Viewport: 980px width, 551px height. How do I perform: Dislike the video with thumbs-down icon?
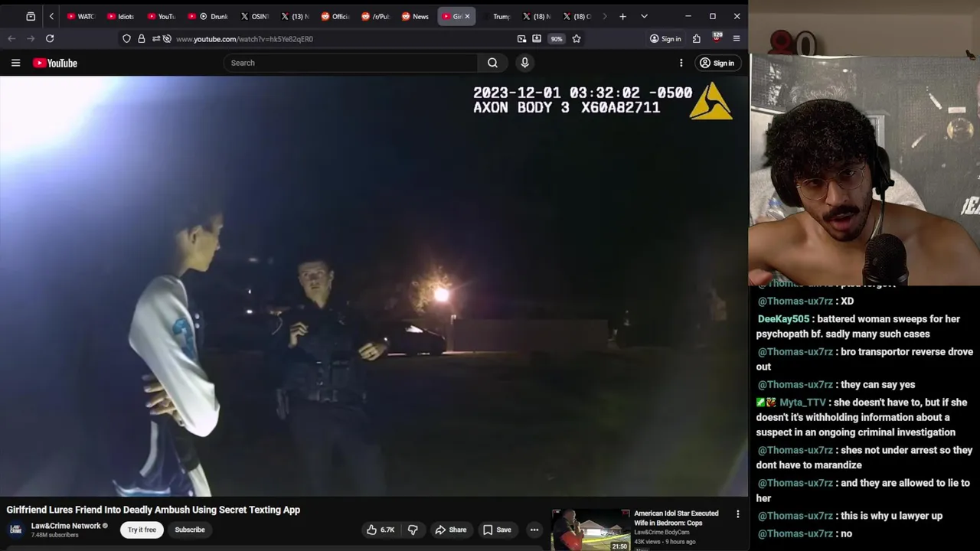[413, 530]
